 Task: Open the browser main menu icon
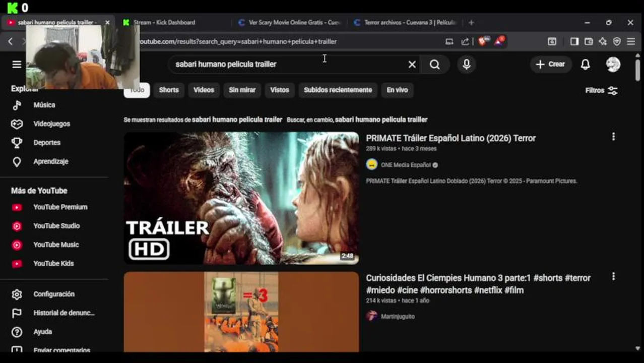pyautogui.click(x=631, y=41)
